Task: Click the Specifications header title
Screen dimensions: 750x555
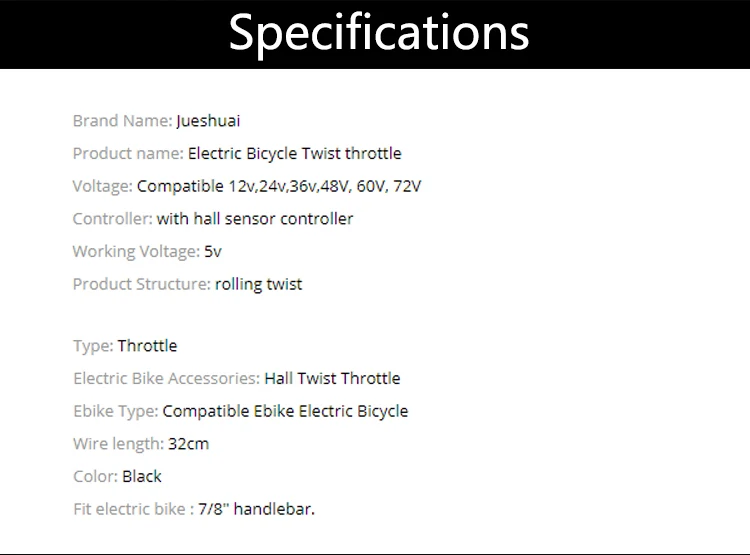Action: tap(379, 33)
